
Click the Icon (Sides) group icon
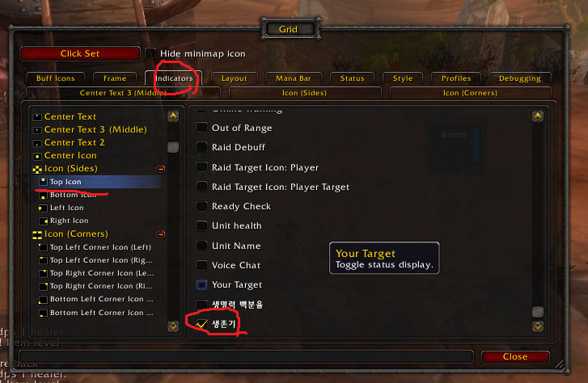coord(37,169)
